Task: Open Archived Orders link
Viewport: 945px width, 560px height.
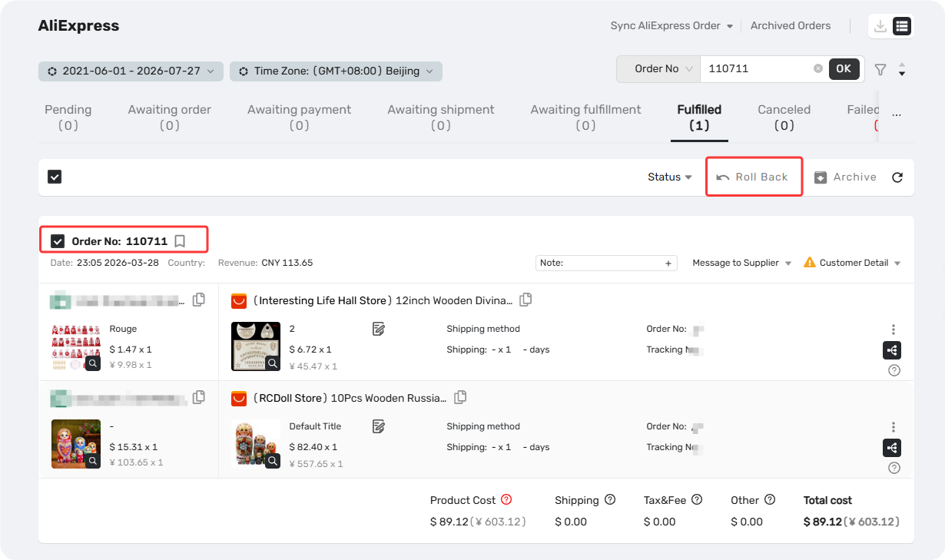Action: point(791,25)
